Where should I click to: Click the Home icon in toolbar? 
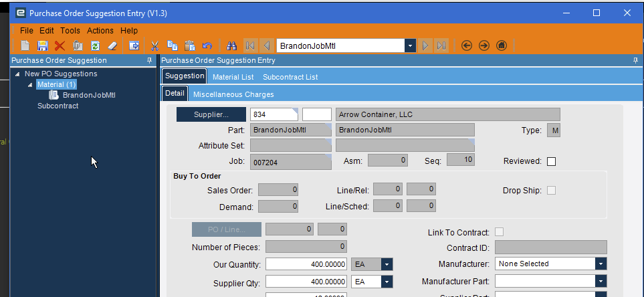coord(501,45)
